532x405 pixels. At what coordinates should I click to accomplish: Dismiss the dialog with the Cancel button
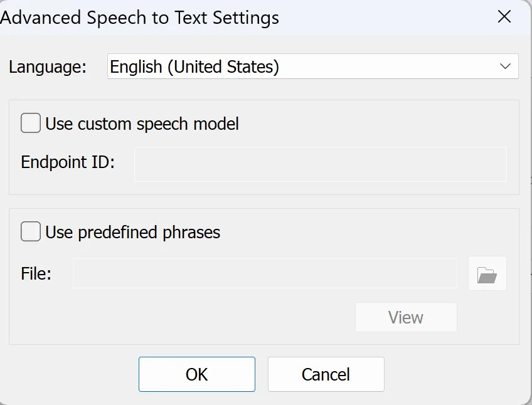tap(326, 374)
